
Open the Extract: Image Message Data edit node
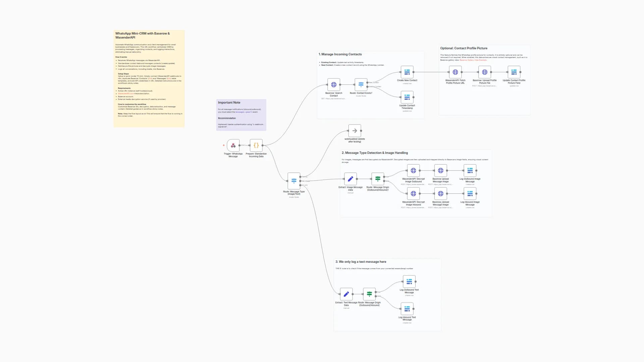pos(350,178)
